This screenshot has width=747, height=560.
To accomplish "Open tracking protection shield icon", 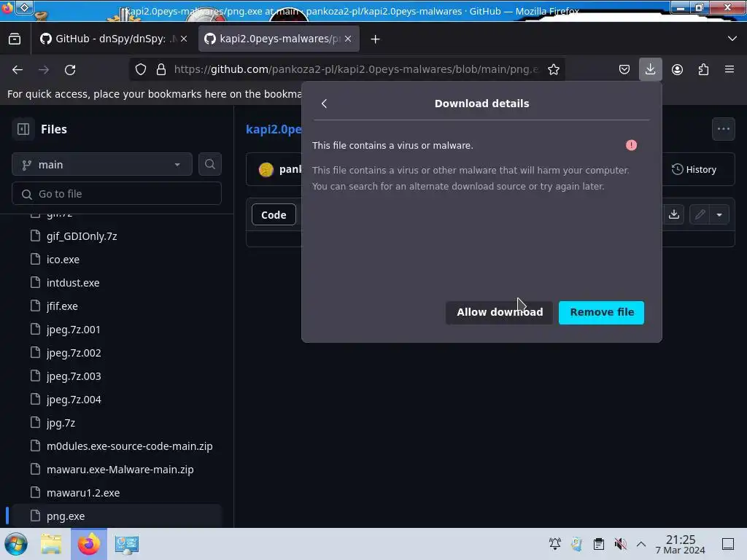I will point(141,69).
